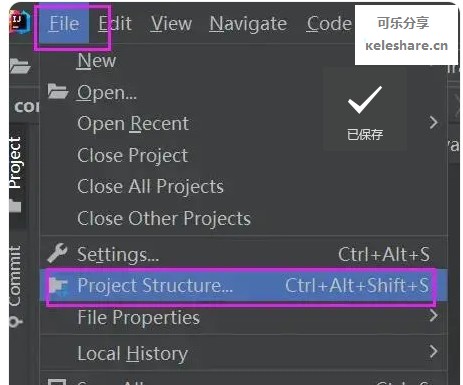
Task: Expand the Local History submenu arrow
Action: click(x=433, y=351)
